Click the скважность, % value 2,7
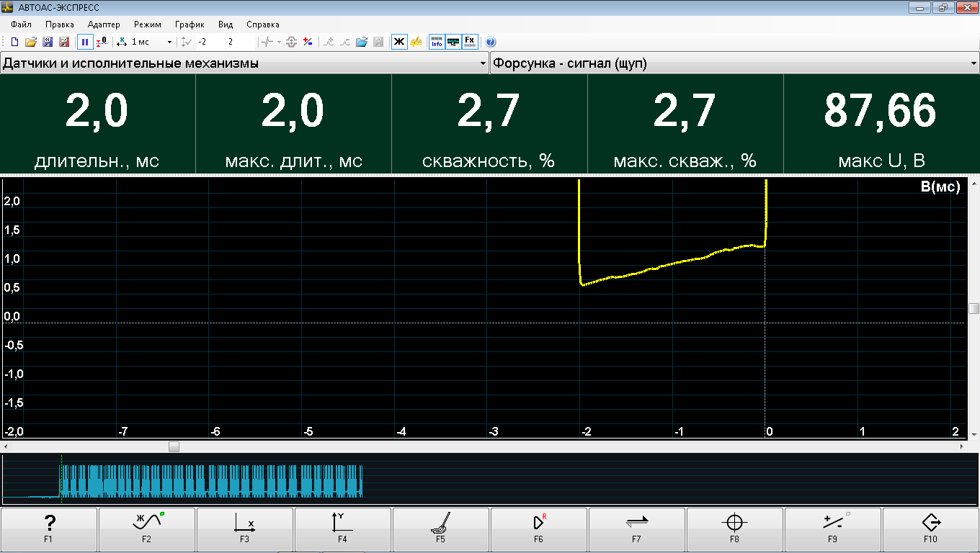This screenshot has width=980, height=553. [x=489, y=112]
